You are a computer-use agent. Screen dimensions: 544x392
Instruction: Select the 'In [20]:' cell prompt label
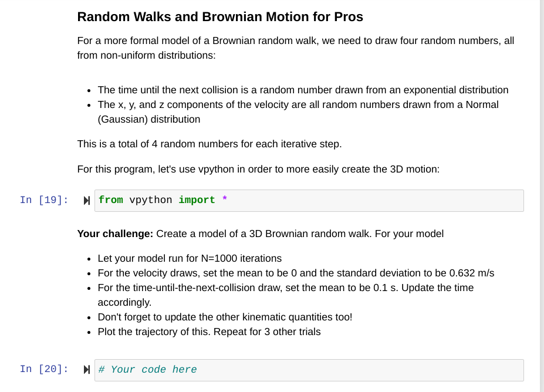pos(44,369)
